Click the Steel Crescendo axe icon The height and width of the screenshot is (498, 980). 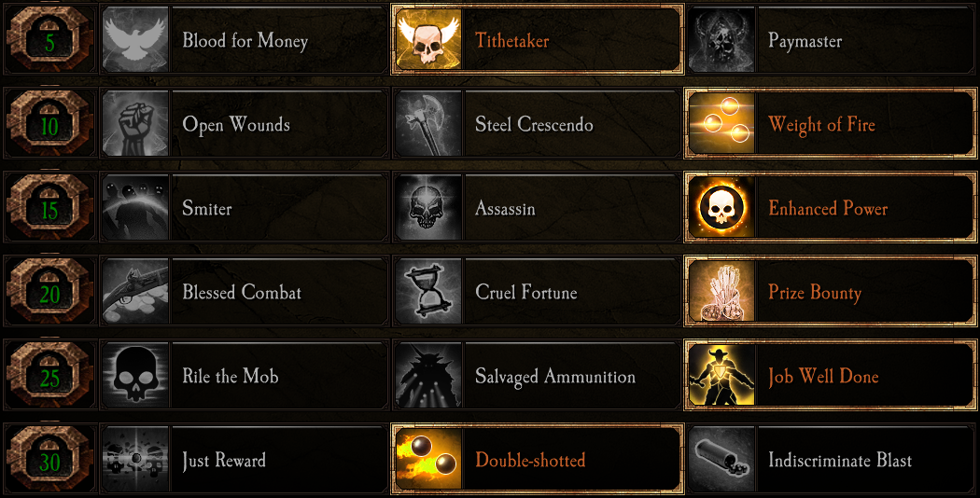tap(428, 124)
